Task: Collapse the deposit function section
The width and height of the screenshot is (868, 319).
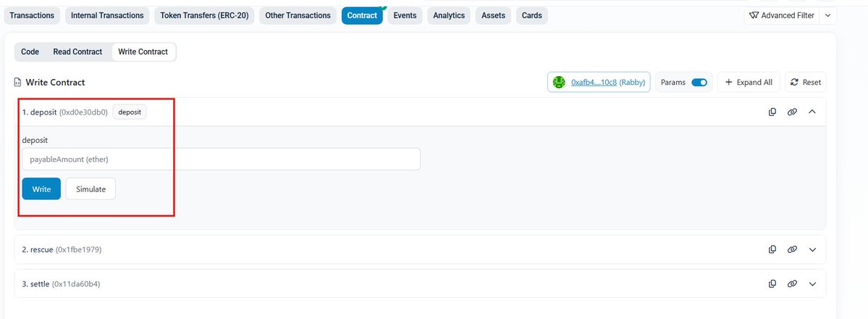Action: (x=812, y=112)
